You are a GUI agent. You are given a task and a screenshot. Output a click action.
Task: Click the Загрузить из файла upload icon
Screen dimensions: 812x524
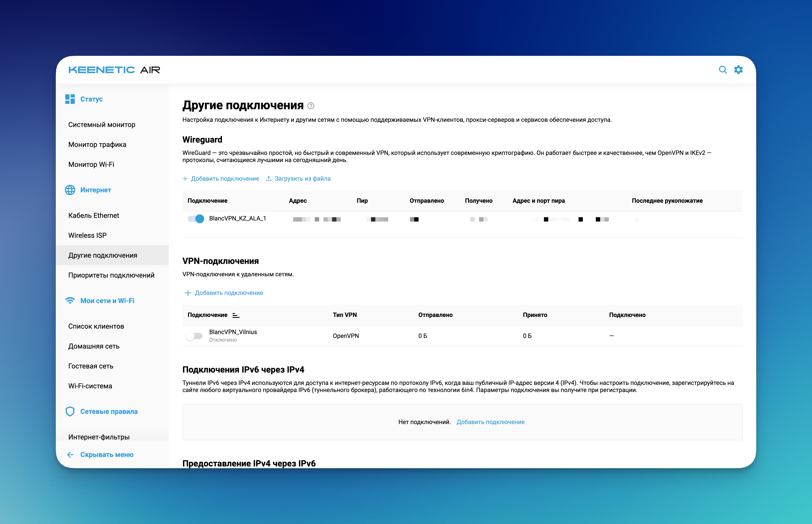pyautogui.click(x=269, y=179)
